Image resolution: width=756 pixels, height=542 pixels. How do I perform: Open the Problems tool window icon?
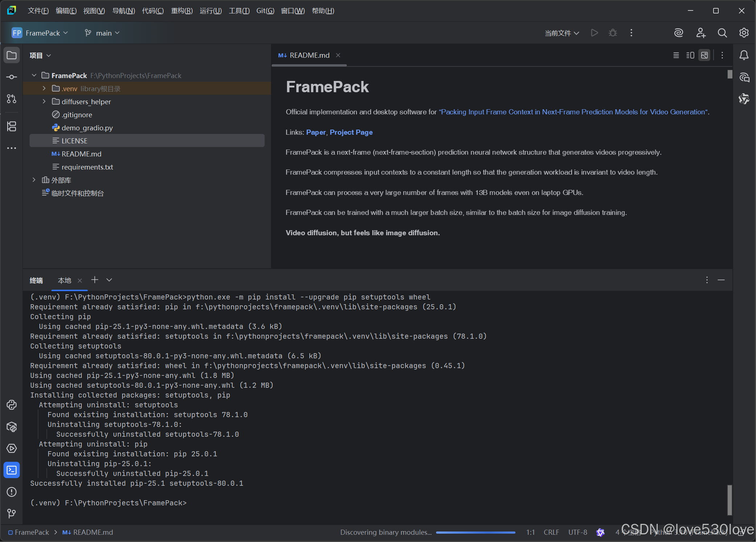(12, 492)
